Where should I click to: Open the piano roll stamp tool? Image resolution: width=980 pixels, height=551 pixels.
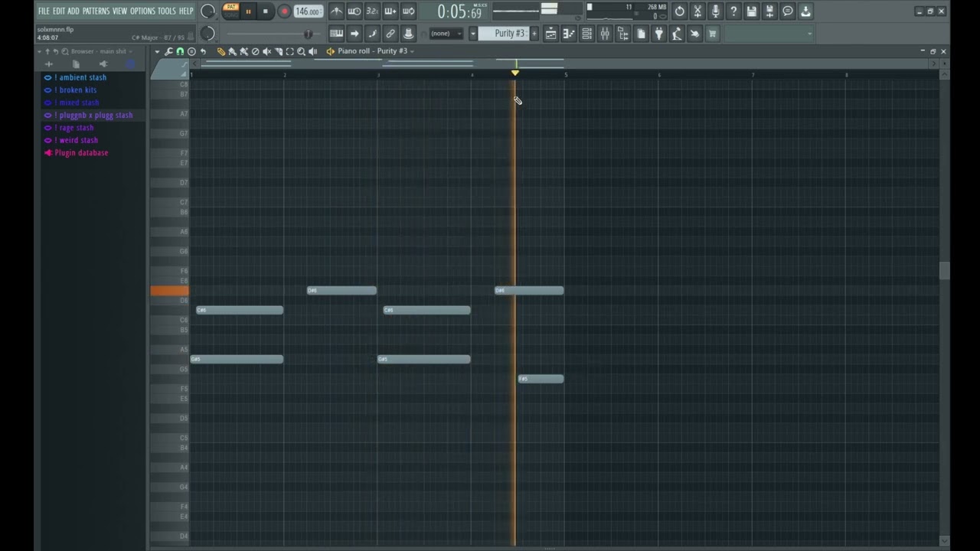tap(191, 51)
